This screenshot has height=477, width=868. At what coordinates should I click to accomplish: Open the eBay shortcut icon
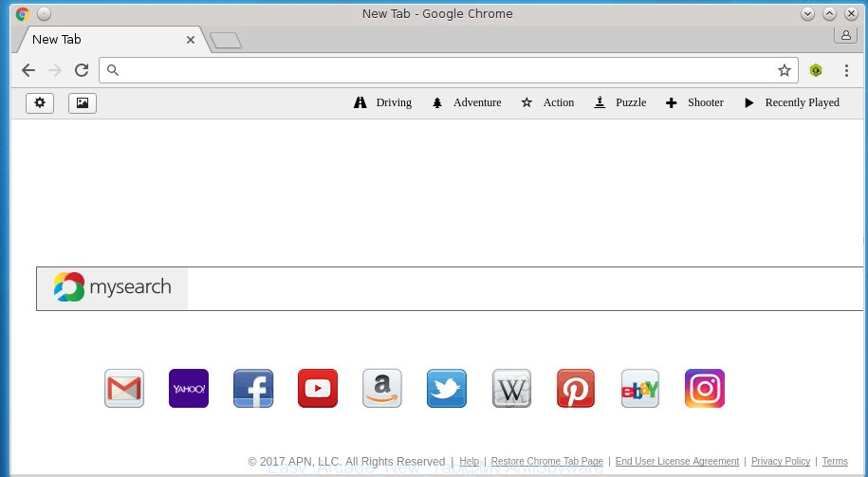coord(640,389)
